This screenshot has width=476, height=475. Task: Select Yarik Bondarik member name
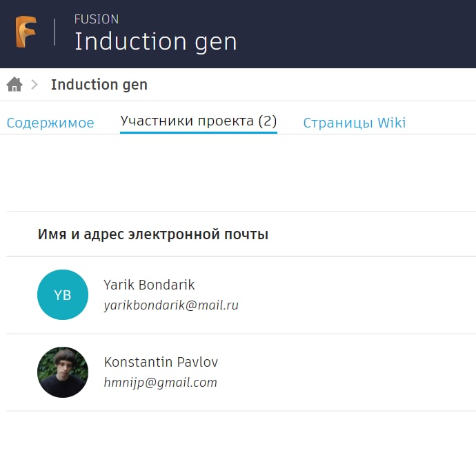pyautogui.click(x=149, y=285)
